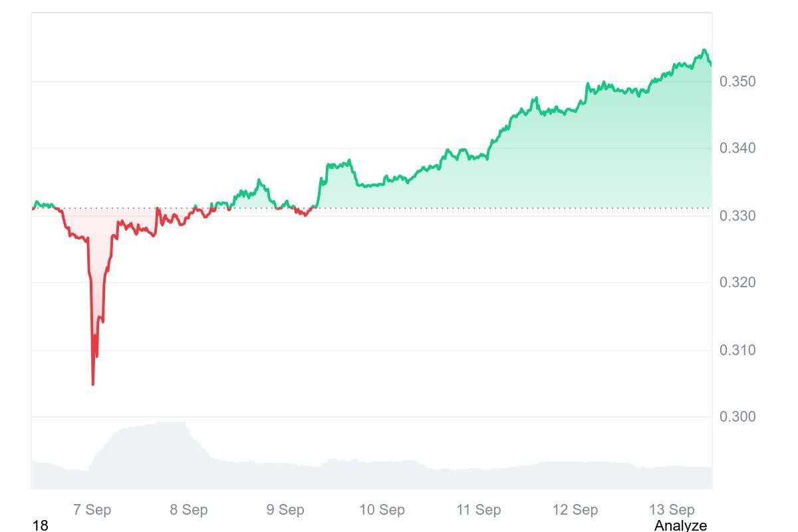This screenshot has width=798, height=532.
Task: Select the 13 Sep date label
Action: [x=672, y=509]
